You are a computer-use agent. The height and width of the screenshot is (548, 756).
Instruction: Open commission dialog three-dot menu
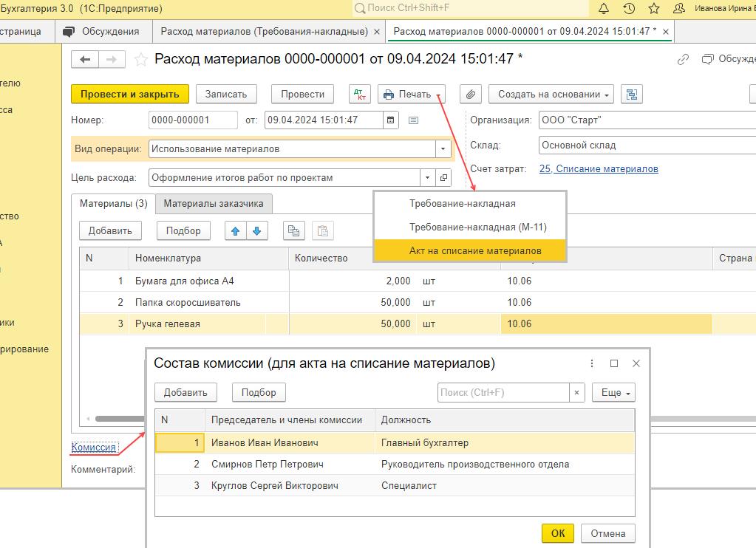coord(592,363)
